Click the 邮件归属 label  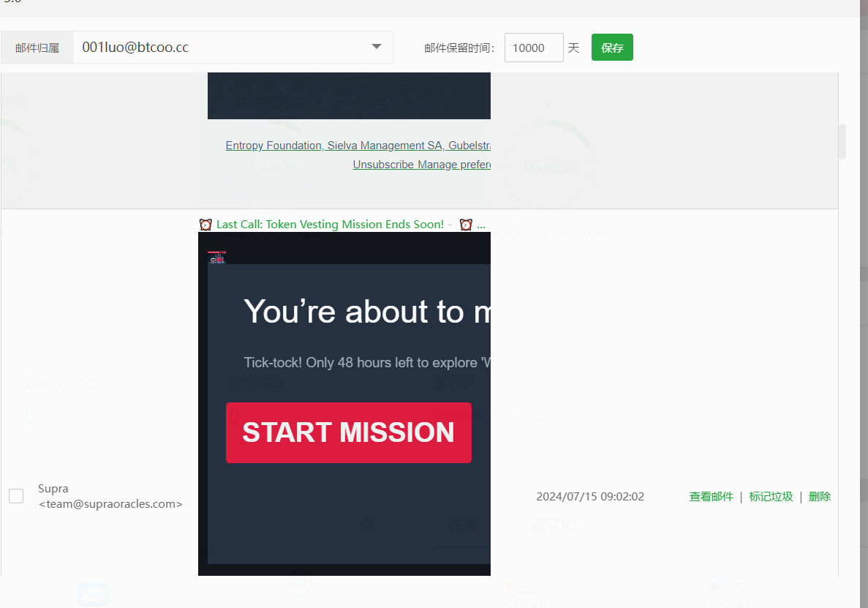tap(37, 48)
